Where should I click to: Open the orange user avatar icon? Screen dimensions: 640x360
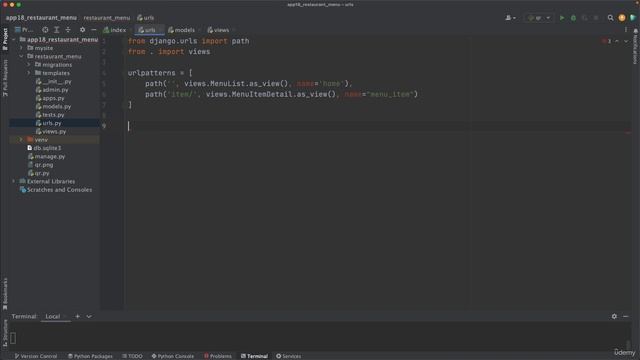[x=622, y=18]
